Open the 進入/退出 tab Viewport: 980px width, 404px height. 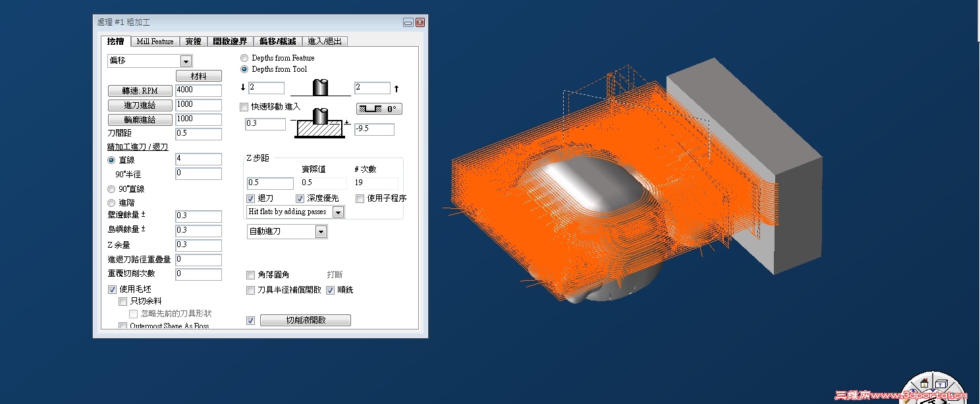pyautogui.click(x=325, y=41)
